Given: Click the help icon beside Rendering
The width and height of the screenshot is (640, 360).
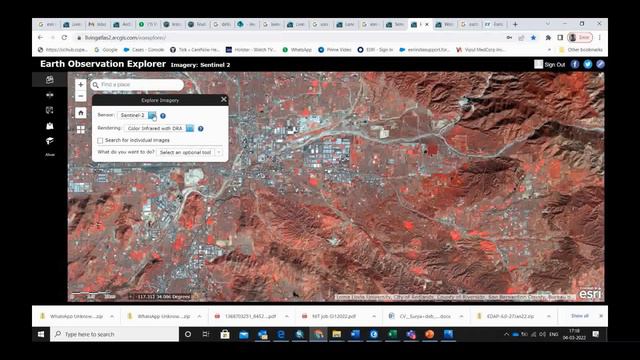Looking at the screenshot, I should pyautogui.click(x=200, y=129).
